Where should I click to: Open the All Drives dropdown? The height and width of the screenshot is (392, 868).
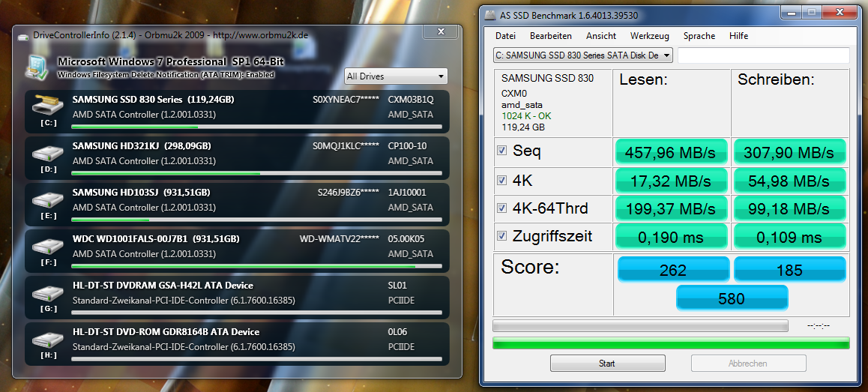[x=396, y=76]
